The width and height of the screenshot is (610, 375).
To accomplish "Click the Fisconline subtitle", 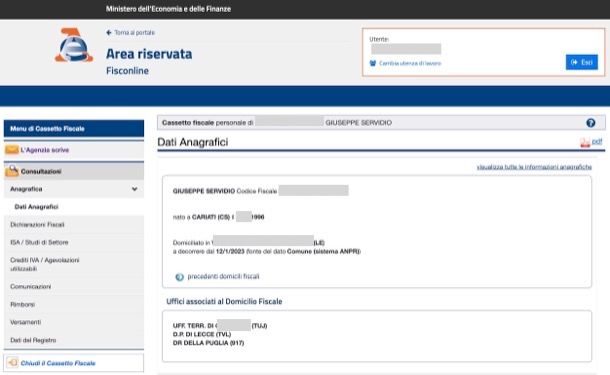I will (x=127, y=71).
